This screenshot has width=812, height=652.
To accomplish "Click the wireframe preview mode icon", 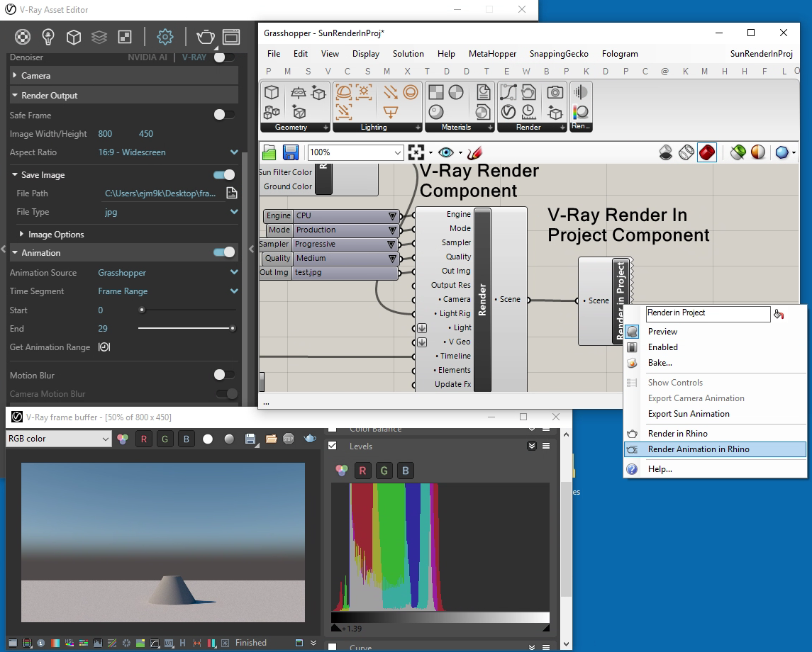I will pos(686,152).
